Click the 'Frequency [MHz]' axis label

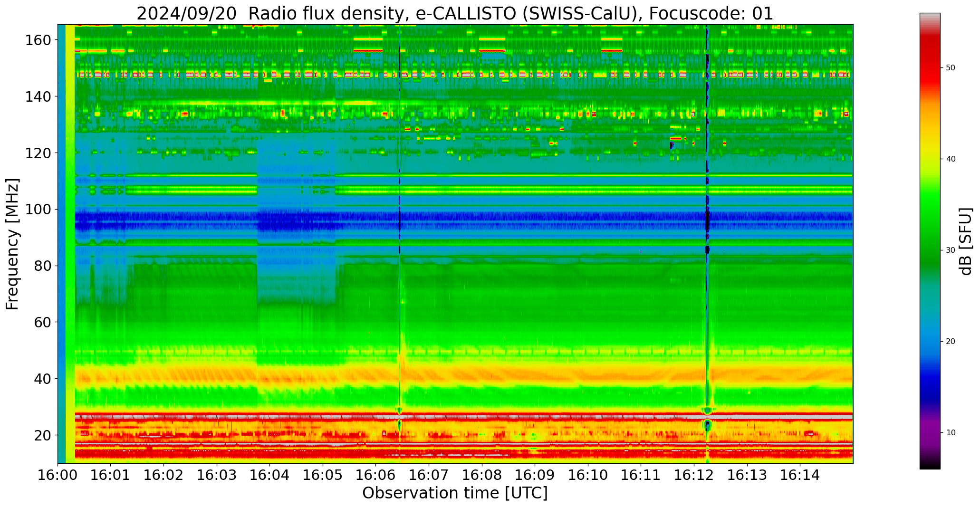click(x=12, y=244)
